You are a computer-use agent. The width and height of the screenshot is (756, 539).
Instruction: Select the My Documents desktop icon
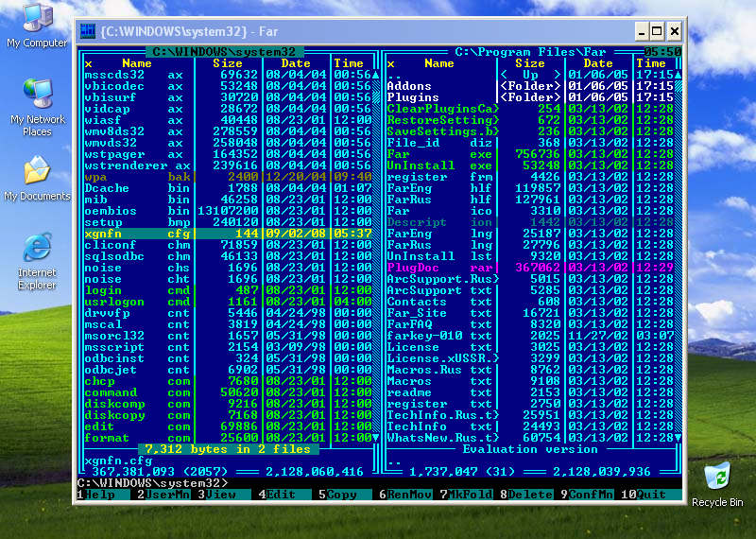tap(37, 179)
